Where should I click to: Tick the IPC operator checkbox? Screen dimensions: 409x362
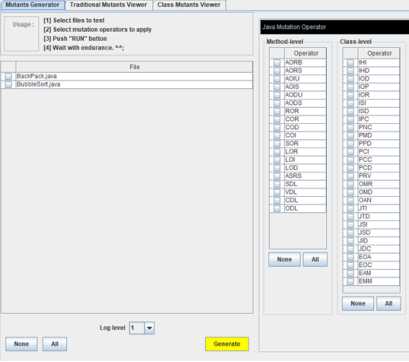(350, 119)
